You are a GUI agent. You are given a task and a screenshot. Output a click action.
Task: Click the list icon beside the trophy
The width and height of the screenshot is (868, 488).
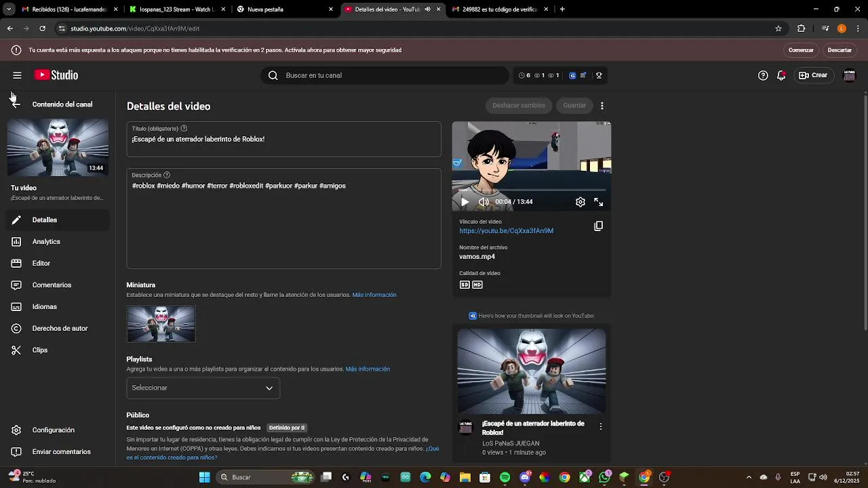coord(583,75)
